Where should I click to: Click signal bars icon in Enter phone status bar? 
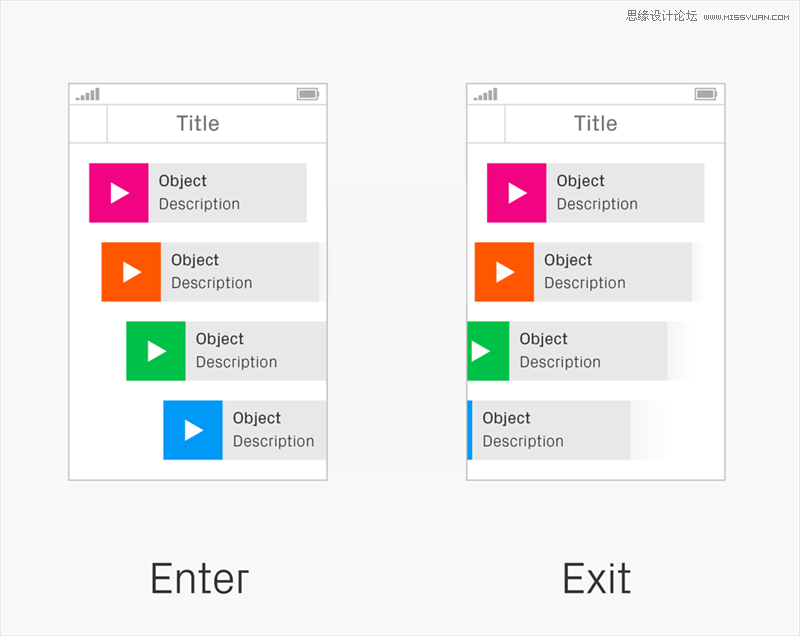click(x=88, y=94)
